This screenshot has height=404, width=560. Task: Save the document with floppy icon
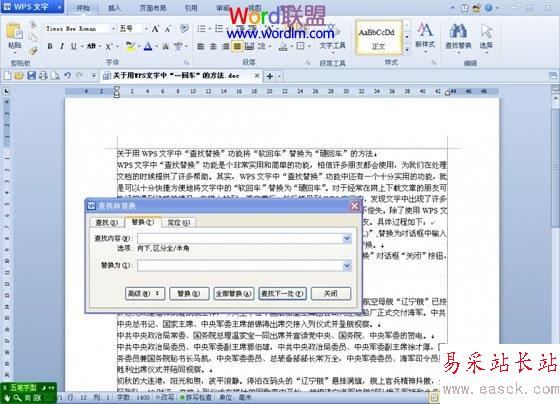pyautogui.click(x=31, y=76)
